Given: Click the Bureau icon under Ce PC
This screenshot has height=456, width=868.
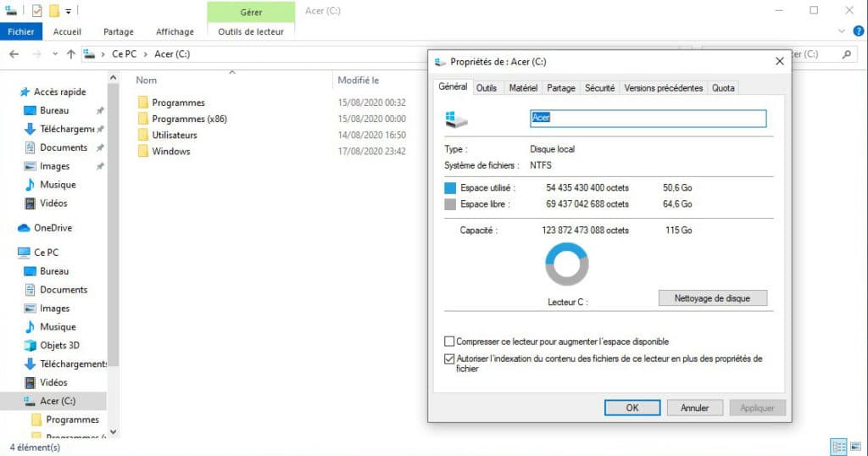Looking at the screenshot, I should tap(30, 271).
